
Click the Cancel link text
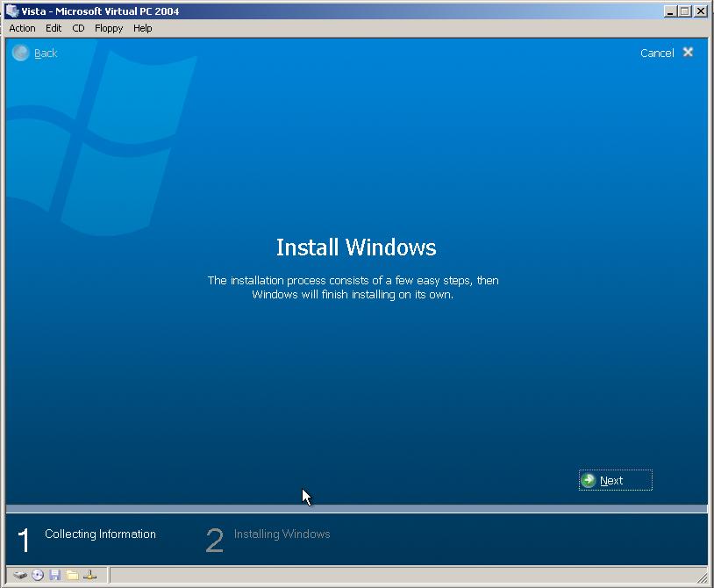point(657,54)
